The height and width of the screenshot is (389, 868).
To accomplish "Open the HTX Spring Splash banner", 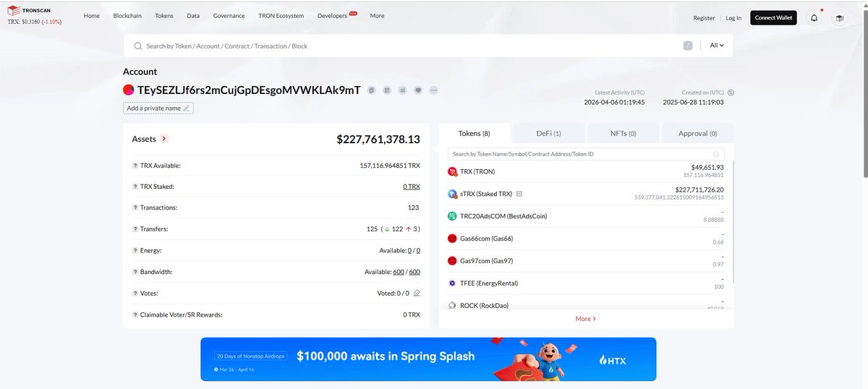I will point(428,359).
